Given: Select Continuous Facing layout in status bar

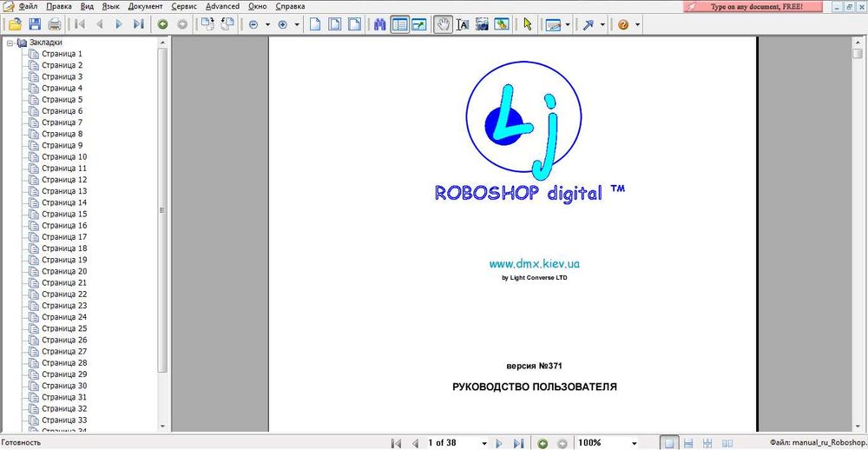Looking at the screenshot, I should [x=707, y=443].
